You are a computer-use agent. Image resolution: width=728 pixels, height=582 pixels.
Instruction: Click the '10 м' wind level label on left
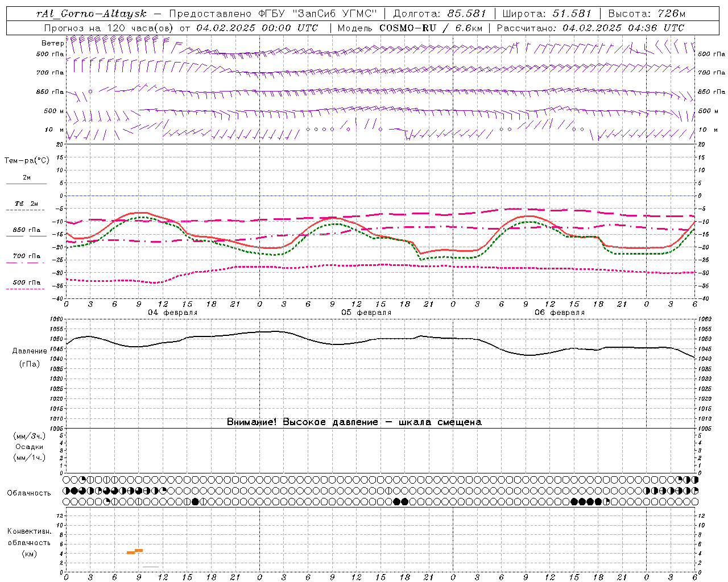[x=54, y=130]
